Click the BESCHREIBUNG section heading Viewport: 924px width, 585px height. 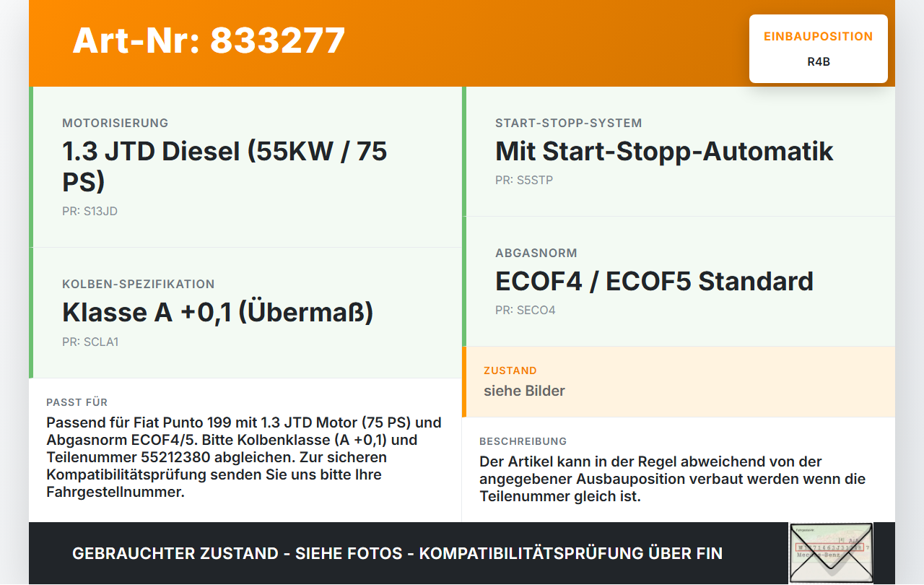[523, 441]
